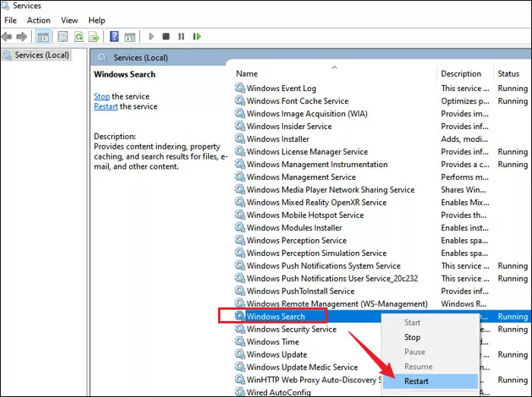Choose Stop in the context menu
Screen dimensions: 532x397
pos(430,337)
